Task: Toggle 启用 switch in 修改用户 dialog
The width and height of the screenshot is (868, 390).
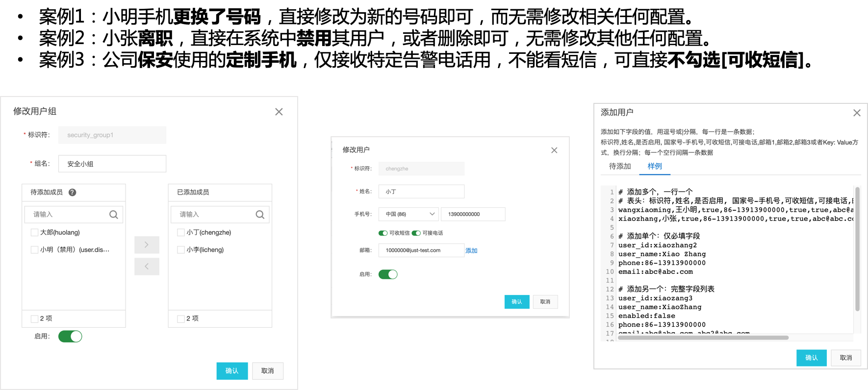Action: pos(388,274)
